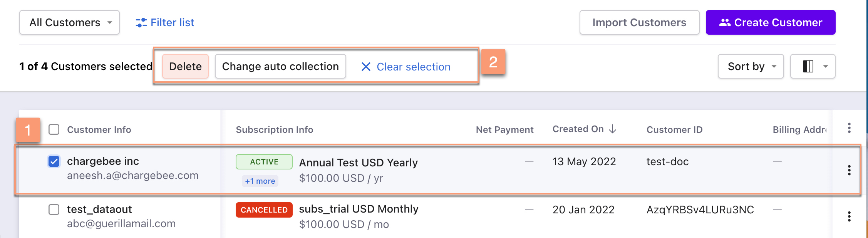The width and height of the screenshot is (868, 238).
Task: Open the test_dataout row actions menu
Action: coord(849,216)
